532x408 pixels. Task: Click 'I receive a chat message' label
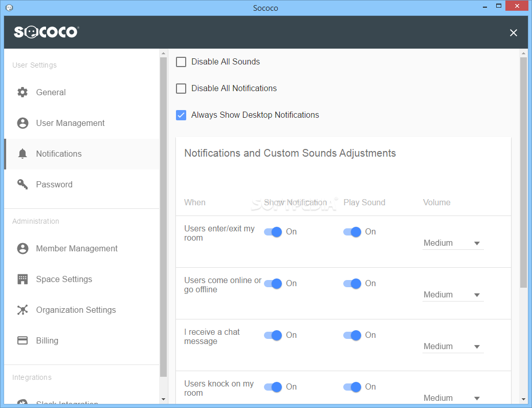click(212, 337)
